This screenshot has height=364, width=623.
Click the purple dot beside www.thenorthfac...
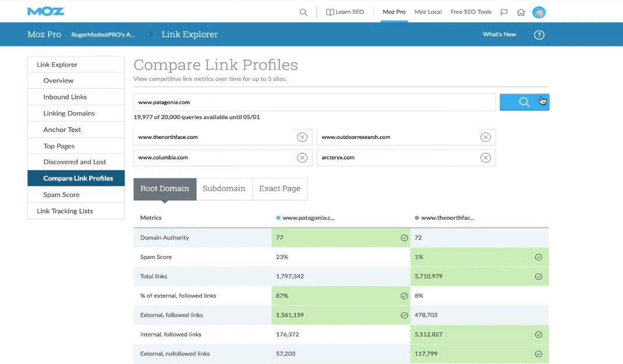tap(417, 217)
